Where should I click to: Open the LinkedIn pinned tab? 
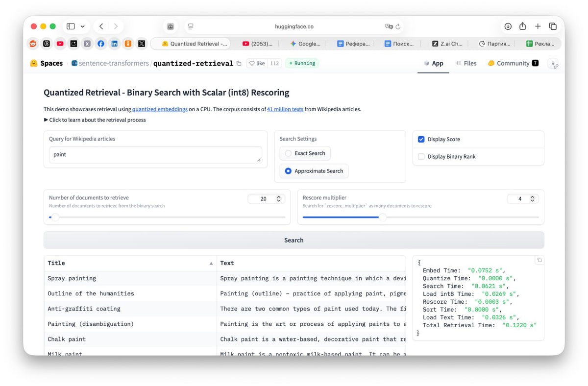point(114,44)
